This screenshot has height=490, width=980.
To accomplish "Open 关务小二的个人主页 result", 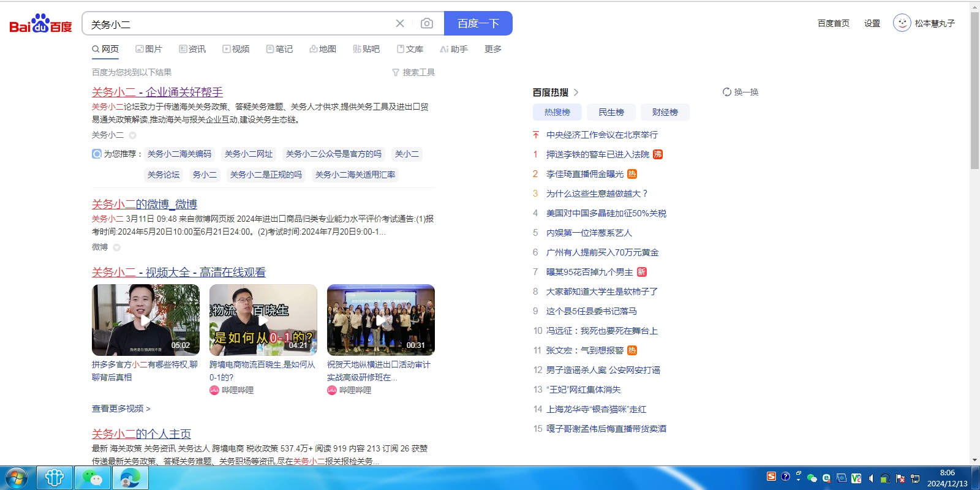I will [x=141, y=434].
